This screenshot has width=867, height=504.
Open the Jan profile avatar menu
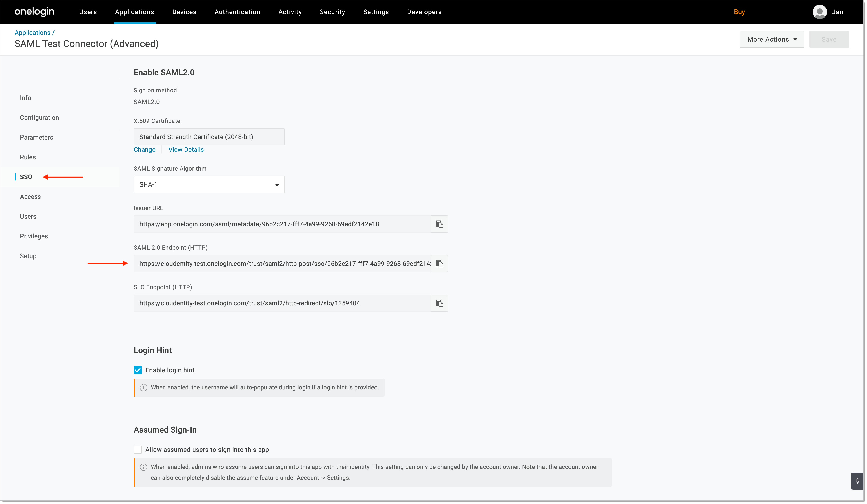click(x=820, y=12)
